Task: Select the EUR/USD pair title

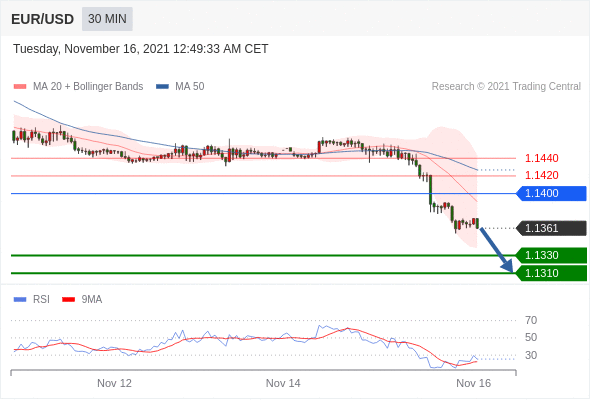Action: click(43, 19)
